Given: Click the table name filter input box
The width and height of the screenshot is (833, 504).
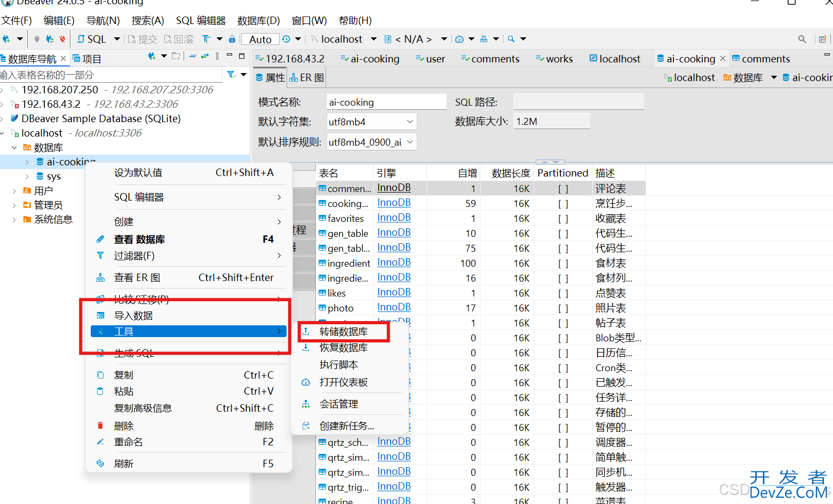Looking at the screenshot, I should click(110, 75).
